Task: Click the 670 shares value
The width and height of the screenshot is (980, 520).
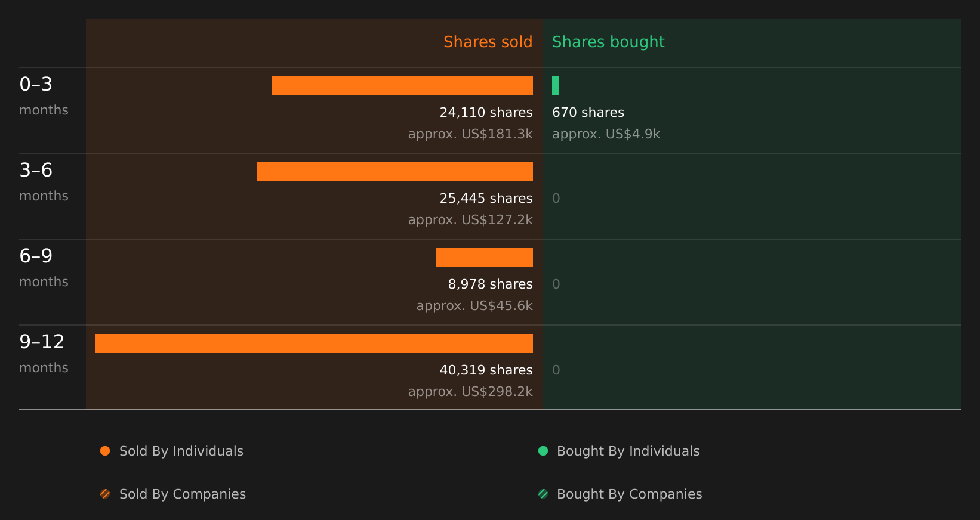Action: [588, 112]
